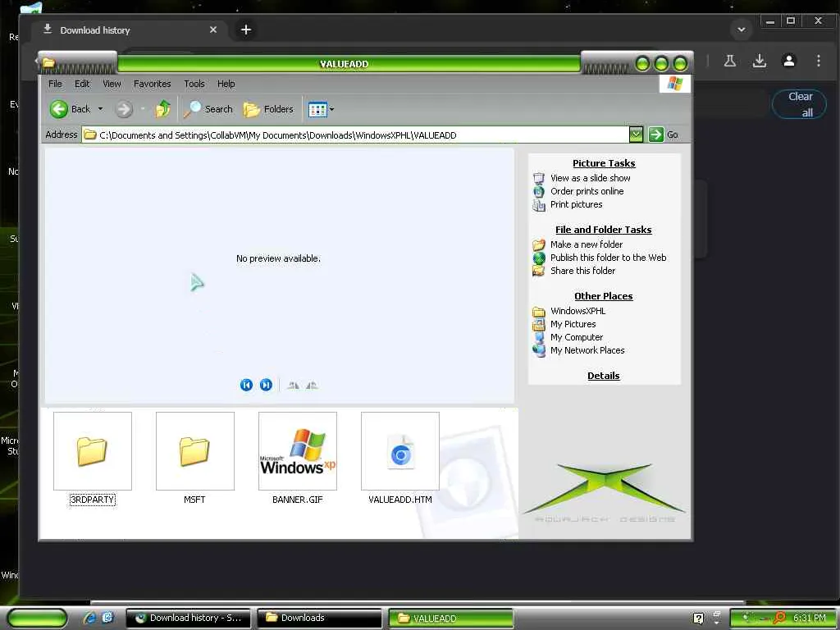Launch Internet Explorer from quick launch

(90, 618)
